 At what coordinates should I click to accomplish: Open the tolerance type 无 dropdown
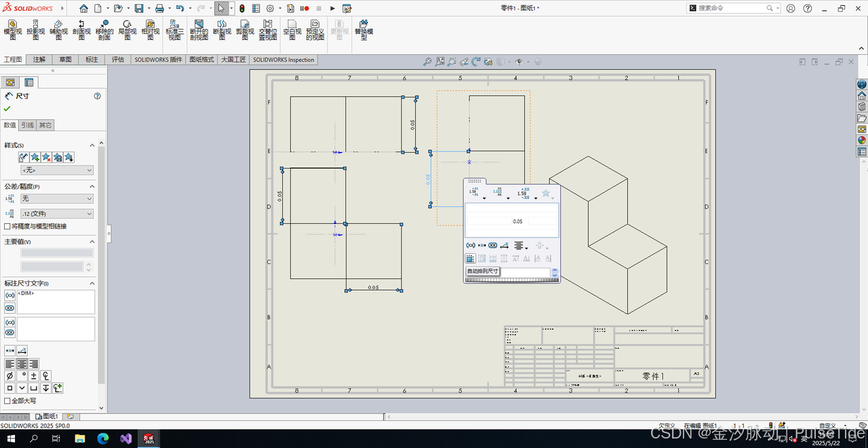pos(57,199)
